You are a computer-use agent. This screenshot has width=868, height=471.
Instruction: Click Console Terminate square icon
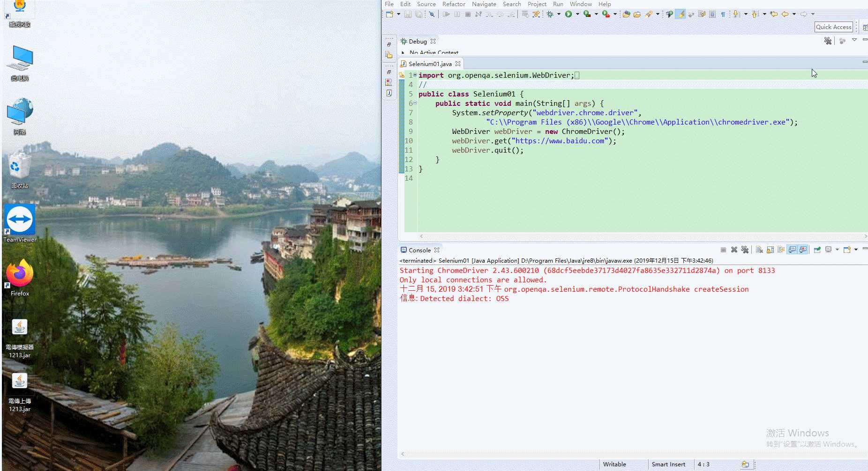(x=723, y=250)
